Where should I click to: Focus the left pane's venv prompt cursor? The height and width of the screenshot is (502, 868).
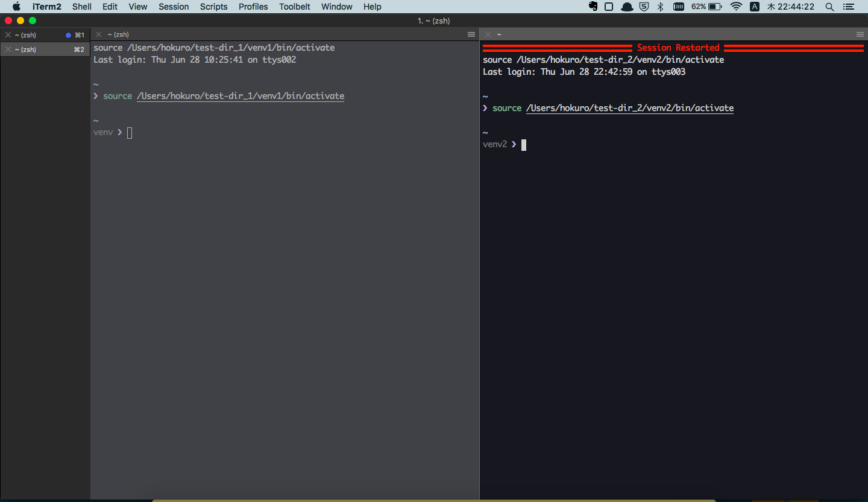130,133
